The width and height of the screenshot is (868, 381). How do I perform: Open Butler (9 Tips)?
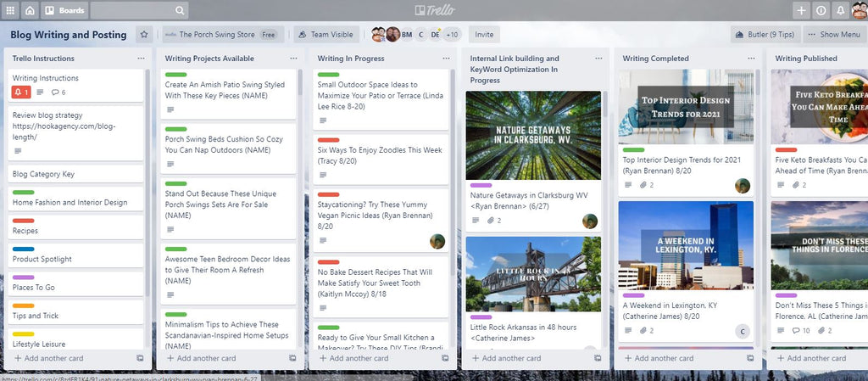point(764,35)
